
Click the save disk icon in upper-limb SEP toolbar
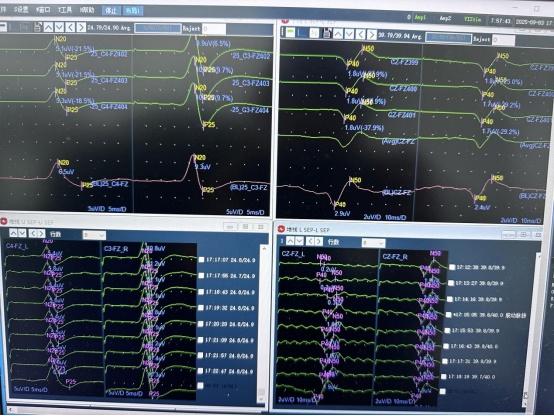coord(37,27)
